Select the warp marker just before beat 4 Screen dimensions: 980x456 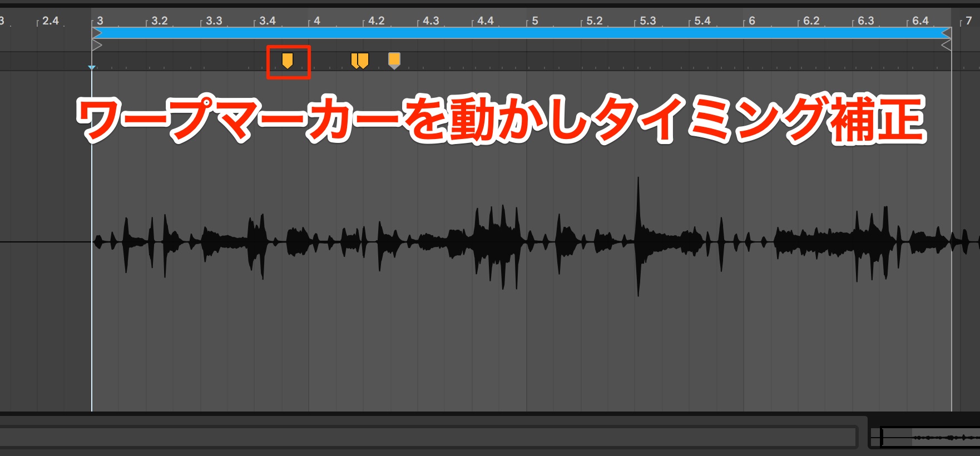288,61
